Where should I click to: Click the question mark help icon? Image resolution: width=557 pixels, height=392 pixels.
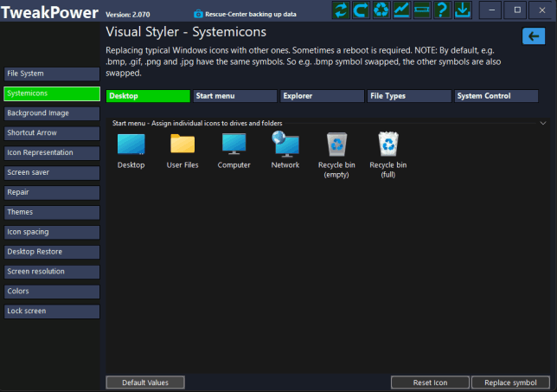442,10
